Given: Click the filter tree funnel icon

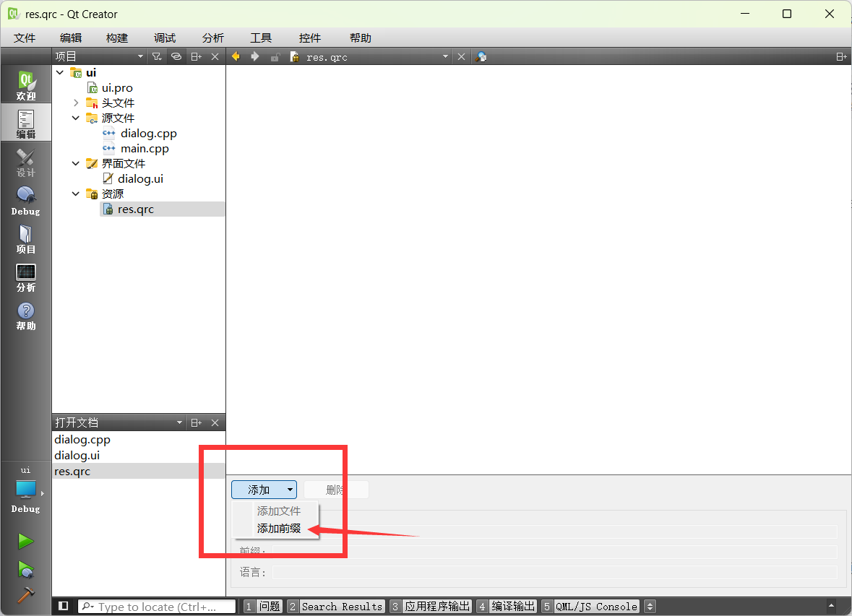Looking at the screenshot, I should 157,56.
